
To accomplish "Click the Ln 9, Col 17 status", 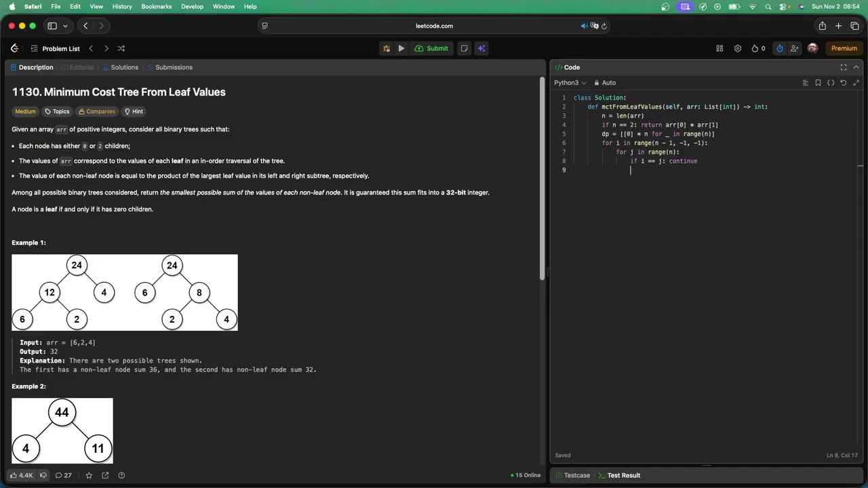I will coord(842,455).
